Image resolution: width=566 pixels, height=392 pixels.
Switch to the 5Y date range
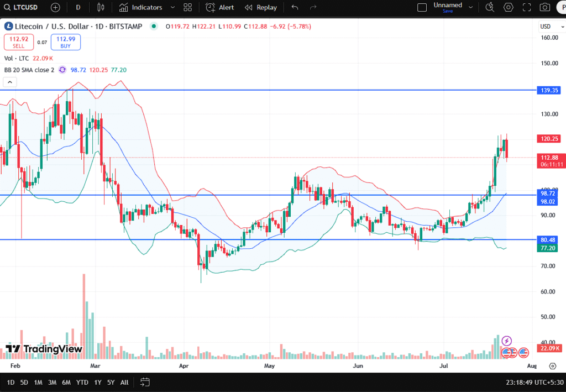coord(111,382)
